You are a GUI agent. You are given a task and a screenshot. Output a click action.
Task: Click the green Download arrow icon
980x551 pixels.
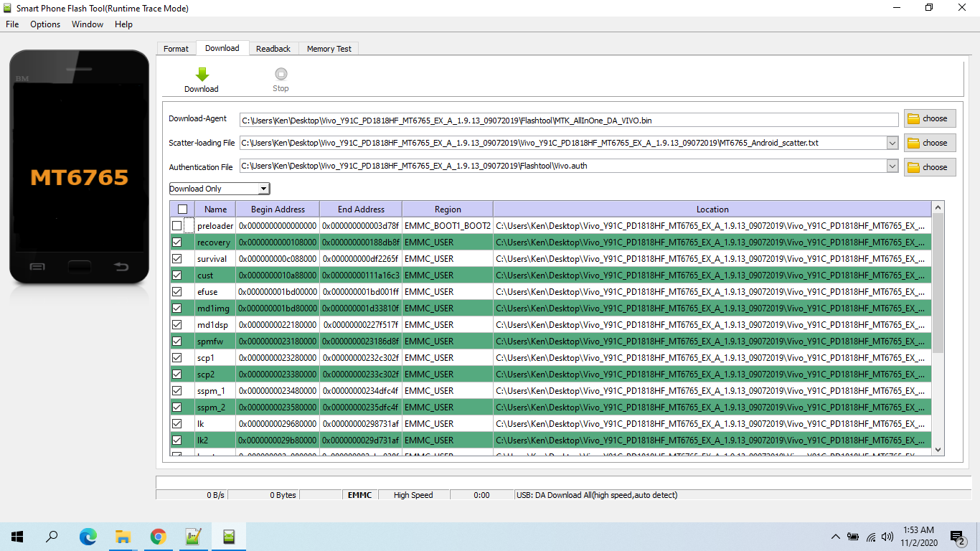point(202,74)
